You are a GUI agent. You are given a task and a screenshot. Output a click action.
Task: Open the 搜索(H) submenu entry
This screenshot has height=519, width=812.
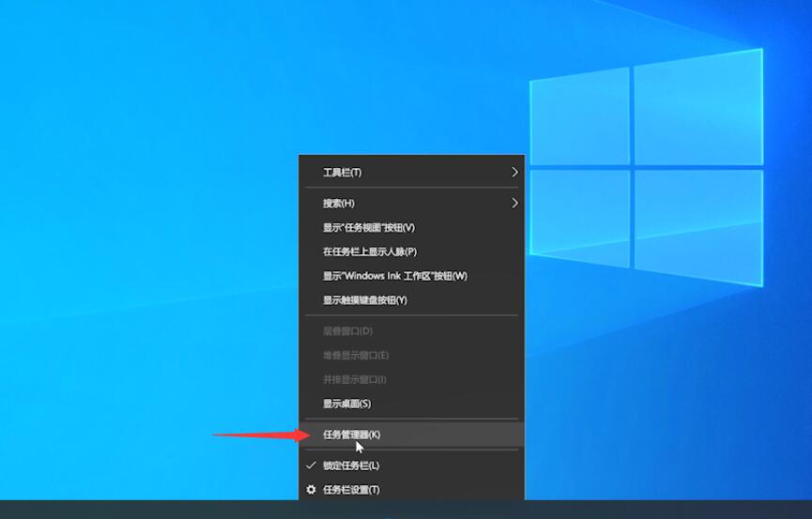click(x=411, y=203)
